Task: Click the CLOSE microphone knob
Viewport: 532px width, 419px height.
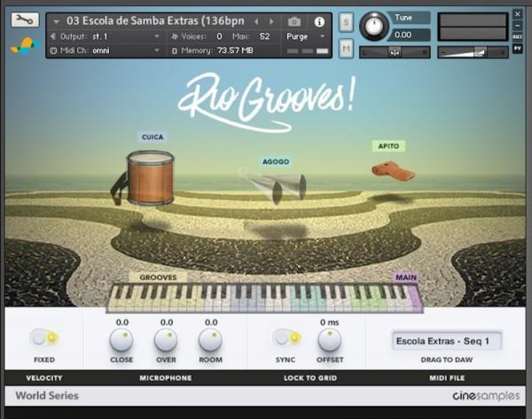Action: [121, 340]
